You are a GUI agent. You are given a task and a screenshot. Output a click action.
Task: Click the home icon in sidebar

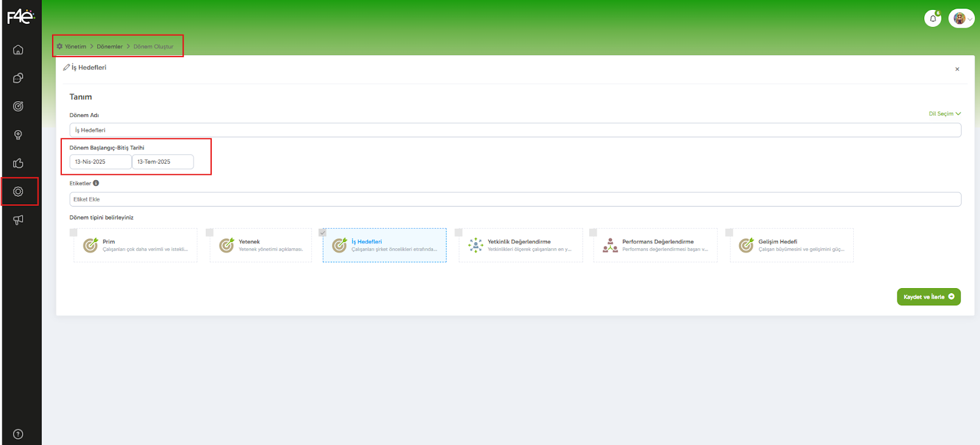[18, 50]
